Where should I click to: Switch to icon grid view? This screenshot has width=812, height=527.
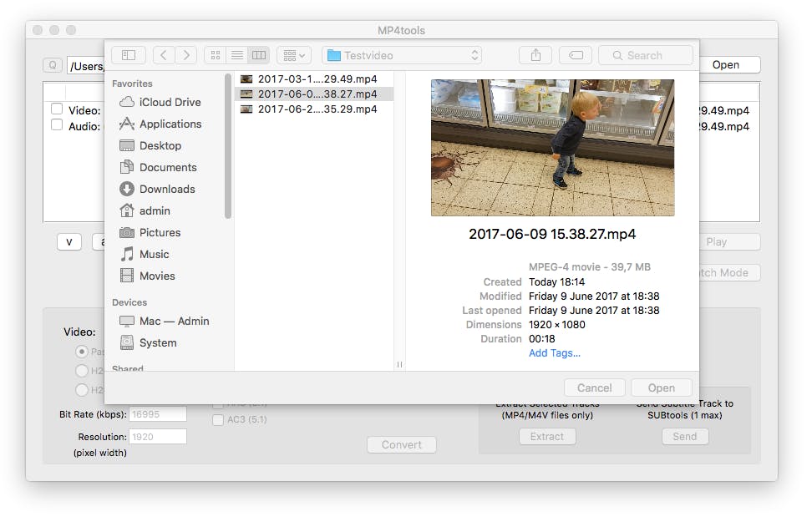coord(216,55)
